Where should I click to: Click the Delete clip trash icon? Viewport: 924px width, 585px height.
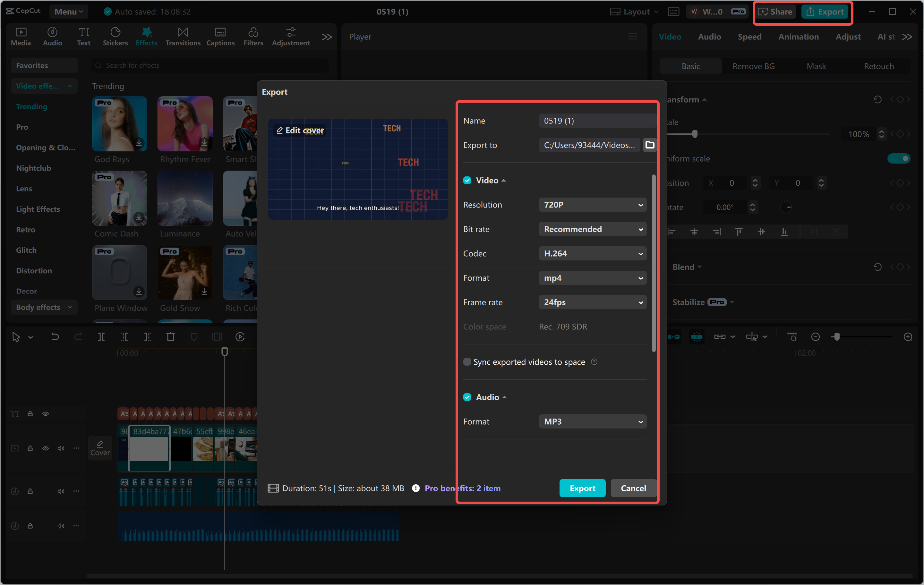(x=171, y=336)
